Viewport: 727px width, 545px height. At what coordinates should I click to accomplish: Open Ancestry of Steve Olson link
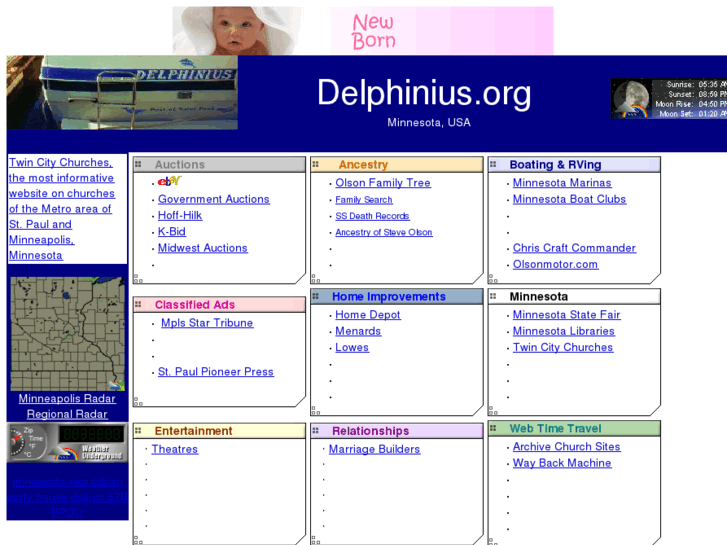click(x=384, y=232)
